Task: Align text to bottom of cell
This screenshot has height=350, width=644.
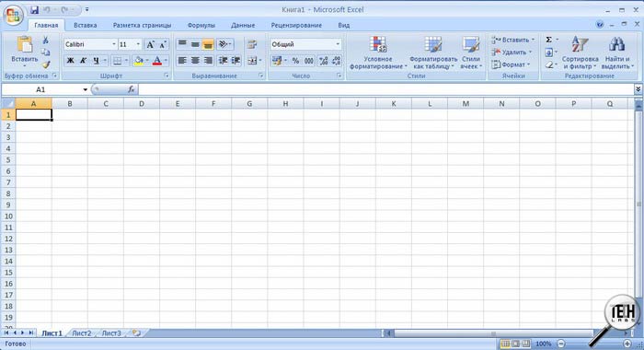Action: (x=208, y=43)
